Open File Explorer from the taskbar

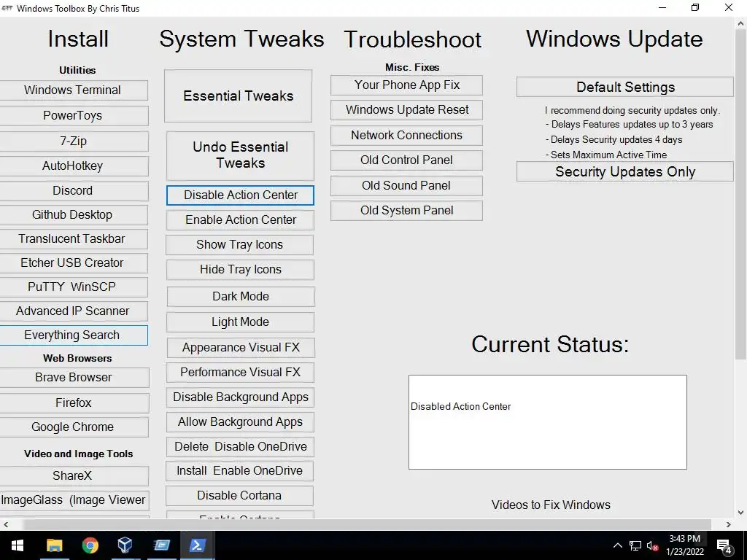[54, 545]
